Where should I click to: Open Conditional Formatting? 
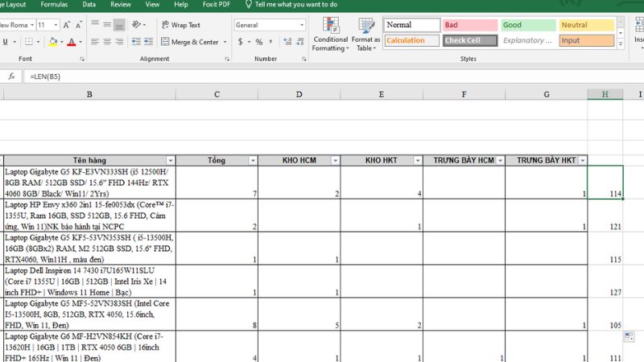click(x=330, y=35)
